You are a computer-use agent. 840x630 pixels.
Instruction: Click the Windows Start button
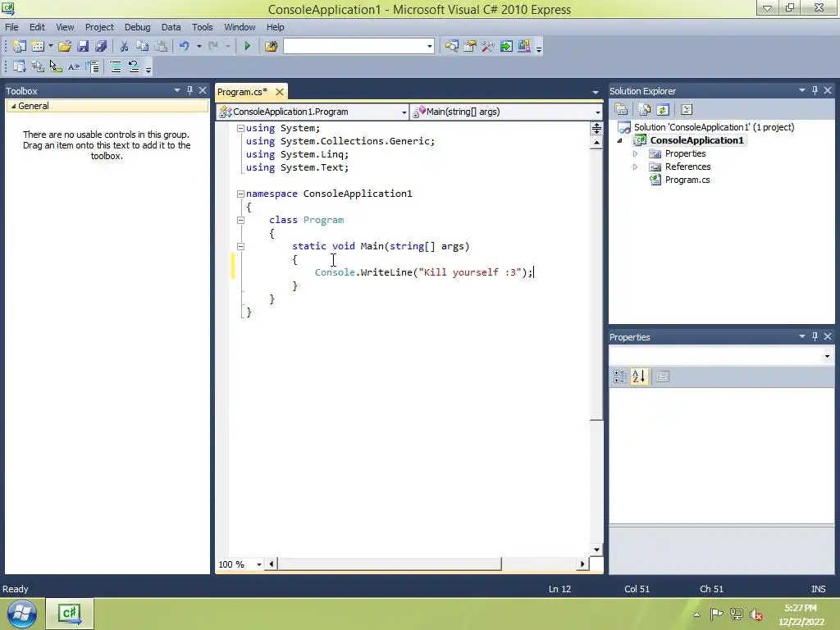pyautogui.click(x=21, y=614)
